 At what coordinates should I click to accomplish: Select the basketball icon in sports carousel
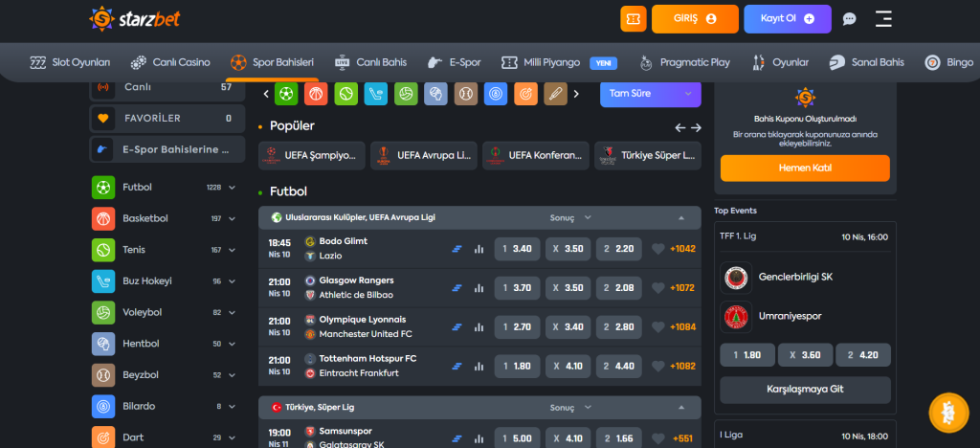click(x=316, y=94)
